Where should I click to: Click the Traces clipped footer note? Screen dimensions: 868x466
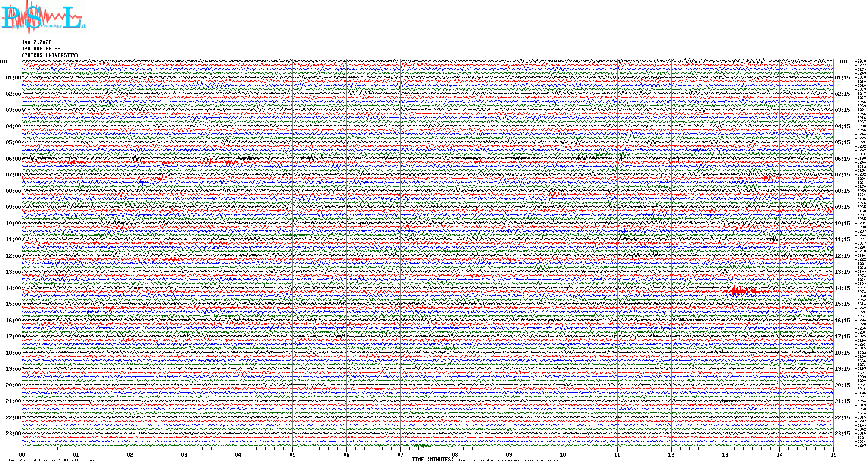[x=512, y=460]
